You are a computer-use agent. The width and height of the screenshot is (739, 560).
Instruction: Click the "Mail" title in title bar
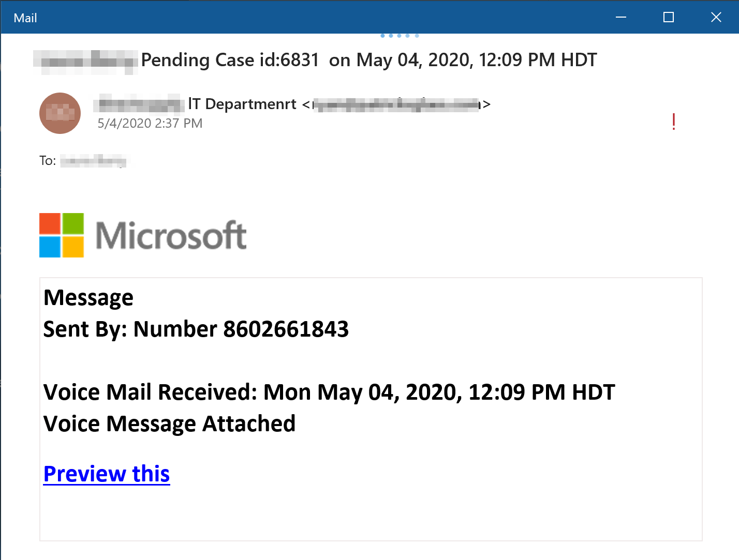[25, 18]
